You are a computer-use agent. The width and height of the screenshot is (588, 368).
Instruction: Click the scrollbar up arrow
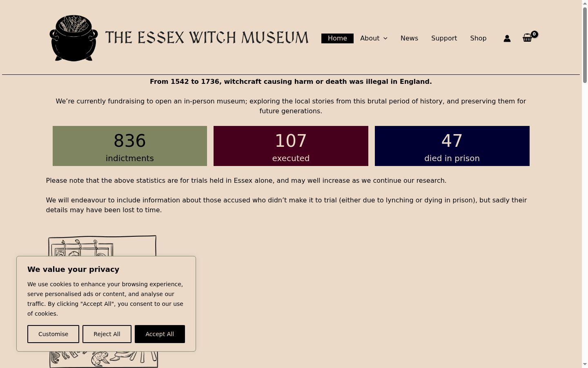coord(585,3)
